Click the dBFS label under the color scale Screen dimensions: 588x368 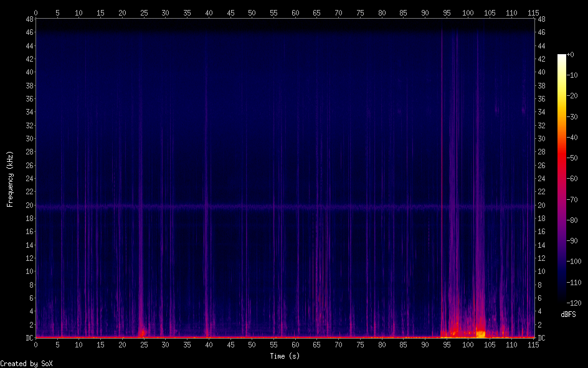coord(567,315)
